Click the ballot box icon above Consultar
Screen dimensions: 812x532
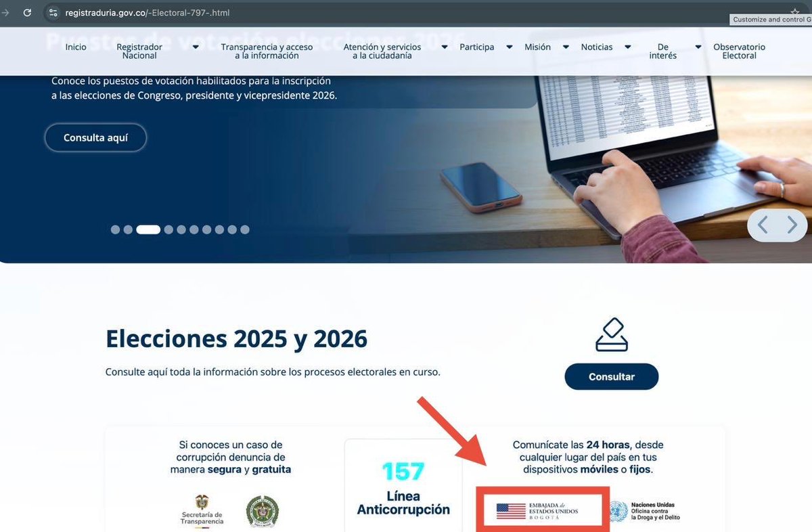(x=612, y=335)
